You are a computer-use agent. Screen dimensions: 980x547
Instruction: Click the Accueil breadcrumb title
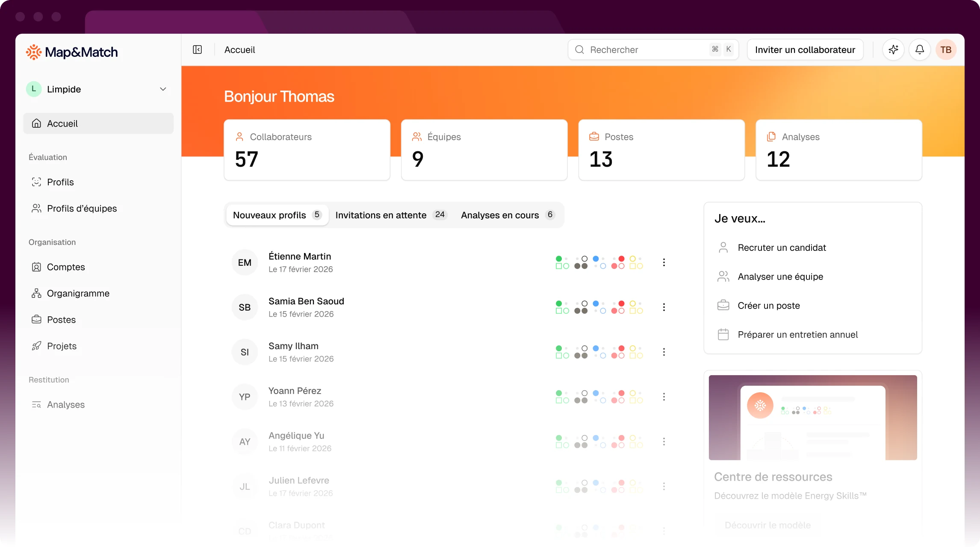pos(239,50)
